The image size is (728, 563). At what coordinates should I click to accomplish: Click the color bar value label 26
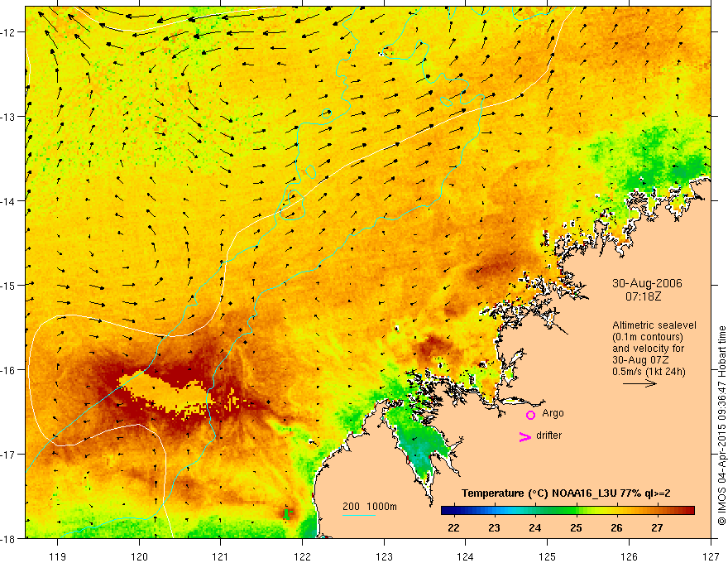616,528
